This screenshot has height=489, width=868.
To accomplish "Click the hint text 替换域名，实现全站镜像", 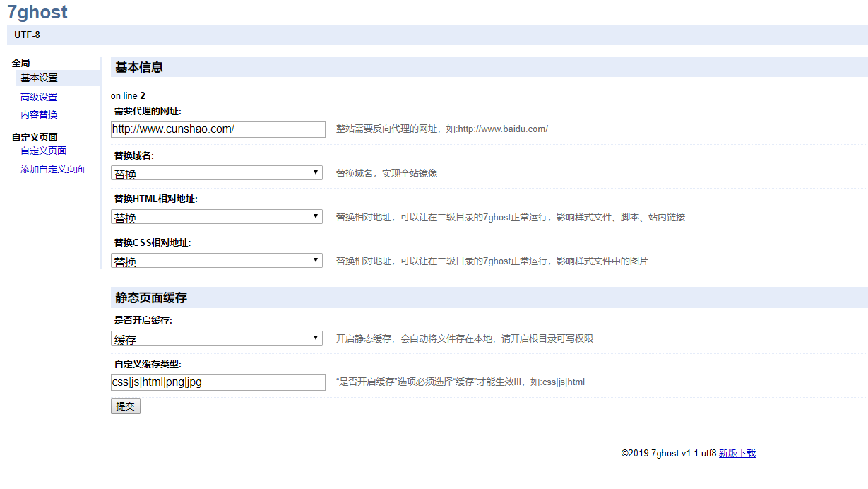I will click(386, 173).
